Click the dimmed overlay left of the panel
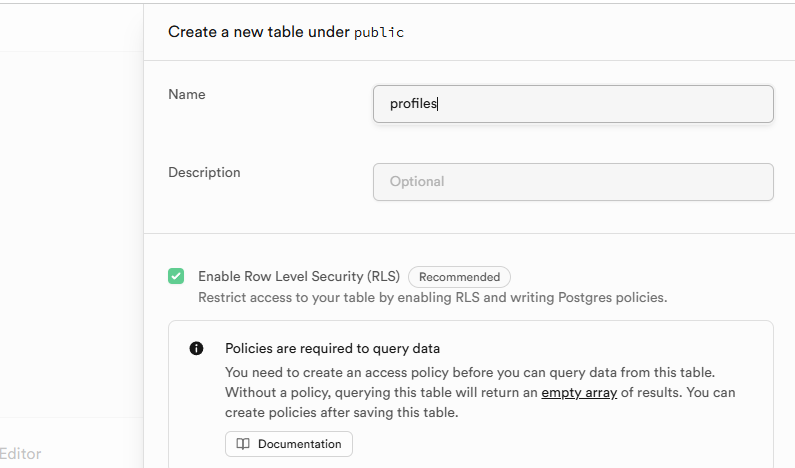 click(x=70, y=230)
